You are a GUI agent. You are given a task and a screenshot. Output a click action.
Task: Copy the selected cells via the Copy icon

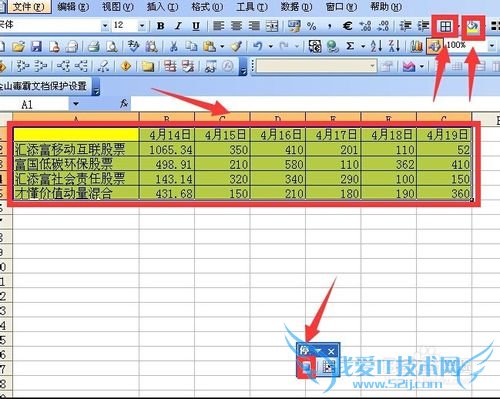(191, 46)
